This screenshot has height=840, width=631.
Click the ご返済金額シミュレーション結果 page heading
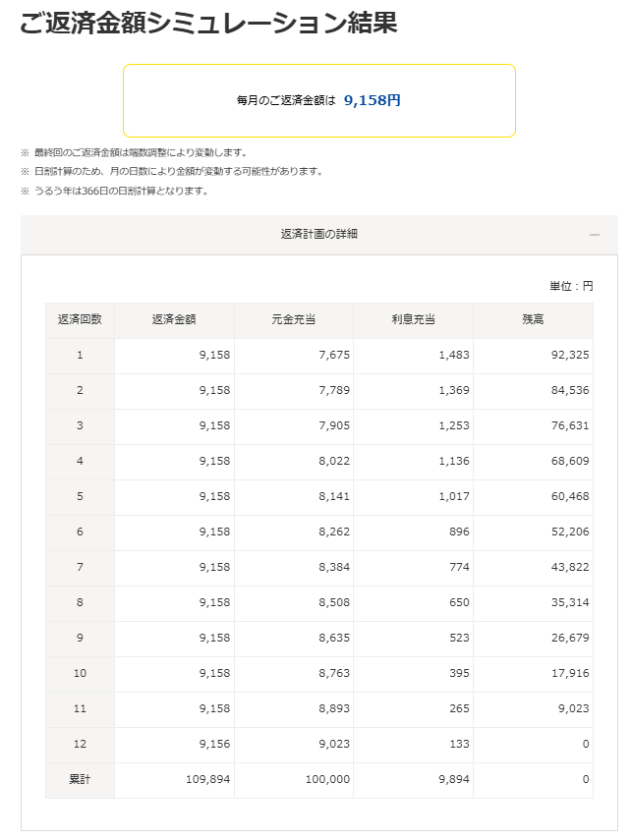pyautogui.click(x=208, y=23)
